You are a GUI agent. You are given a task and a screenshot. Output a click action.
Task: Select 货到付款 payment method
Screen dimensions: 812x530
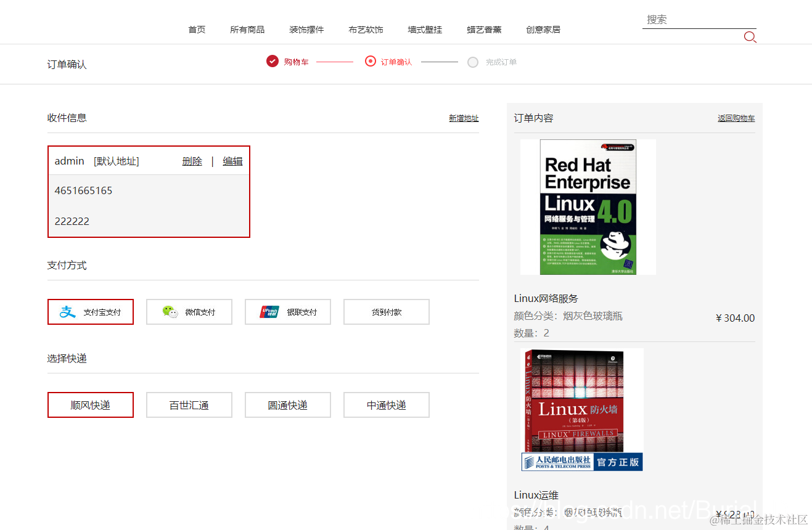tap(387, 312)
